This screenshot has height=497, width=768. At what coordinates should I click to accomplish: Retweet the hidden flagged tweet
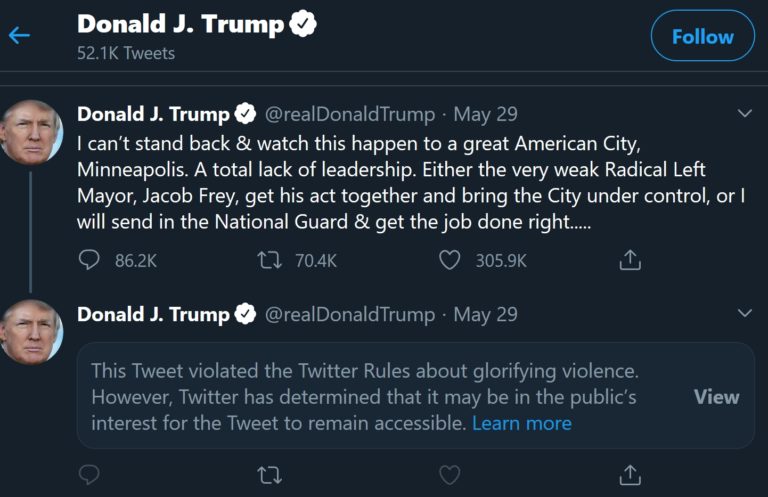tap(269, 474)
